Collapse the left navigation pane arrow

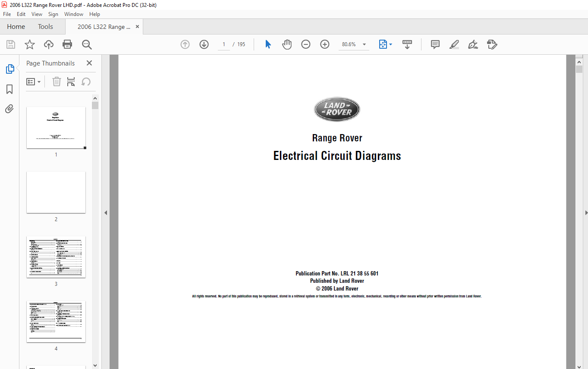coord(106,213)
